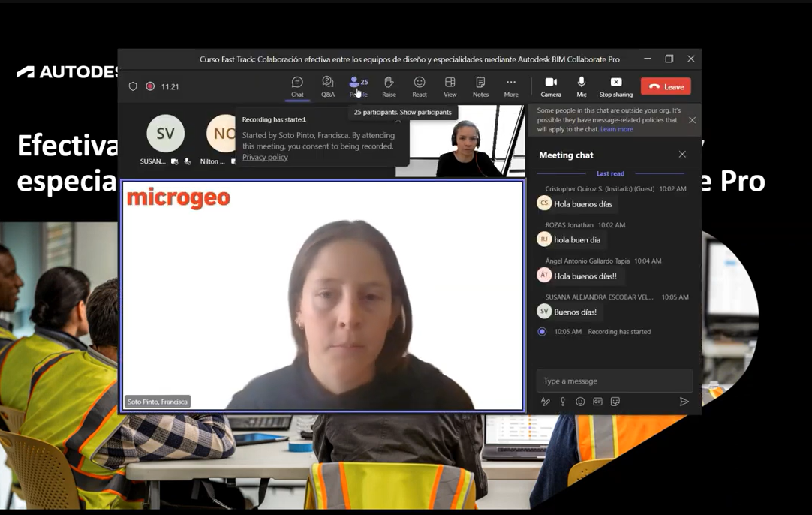The width and height of the screenshot is (812, 515).
Task: Close the Teams meeting window
Action: [691, 59]
